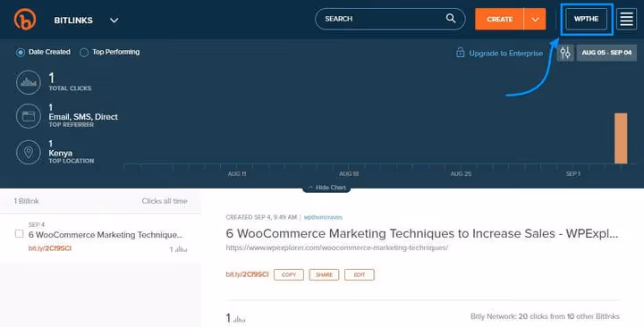Click the SEARCH input field
This screenshot has height=327, width=644.
point(390,19)
